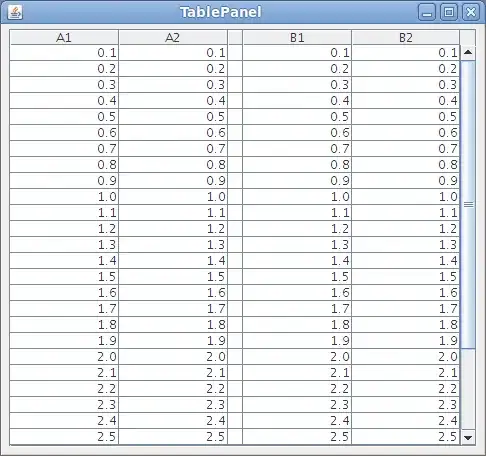Click the A1 column header
486x456 pixels.
pyautogui.click(x=64, y=37)
